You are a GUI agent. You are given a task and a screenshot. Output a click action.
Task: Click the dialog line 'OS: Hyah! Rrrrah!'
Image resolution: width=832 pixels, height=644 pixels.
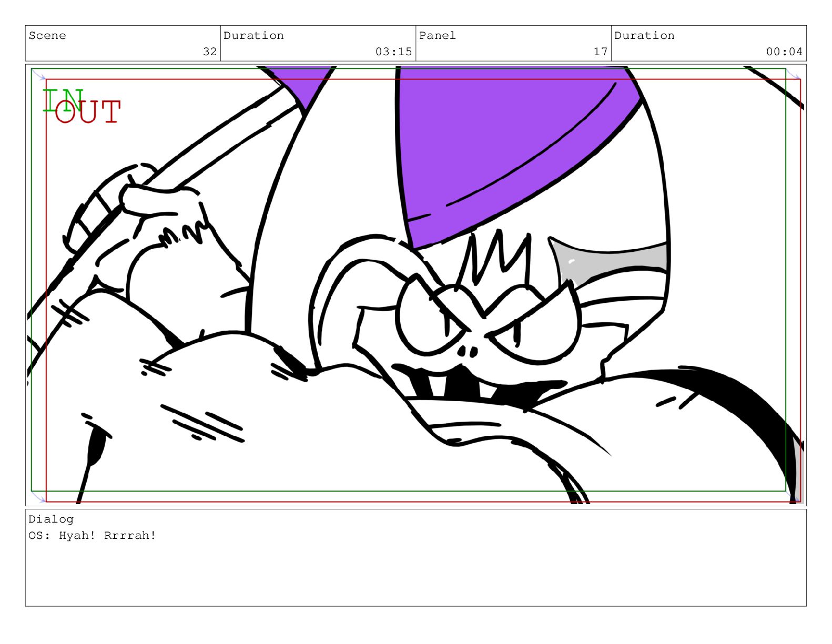pos(92,536)
